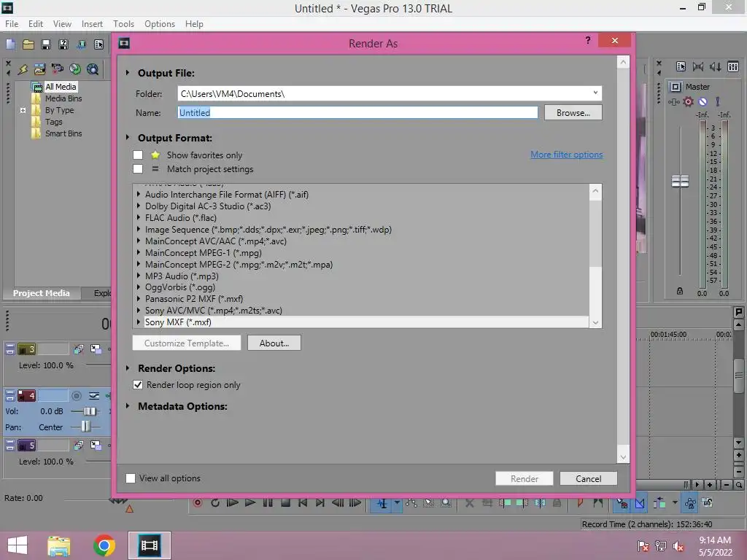The width and height of the screenshot is (747, 560).
Task: Open the Options menu
Action: (x=160, y=24)
